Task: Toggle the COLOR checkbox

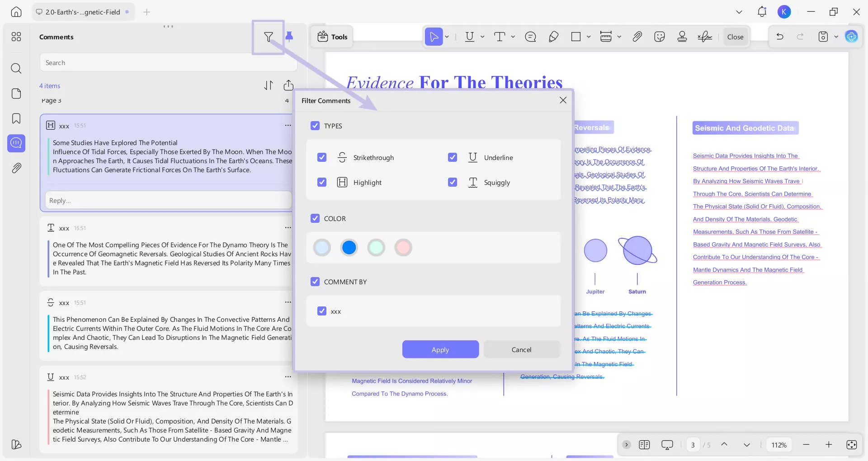Action: pyautogui.click(x=315, y=218)
